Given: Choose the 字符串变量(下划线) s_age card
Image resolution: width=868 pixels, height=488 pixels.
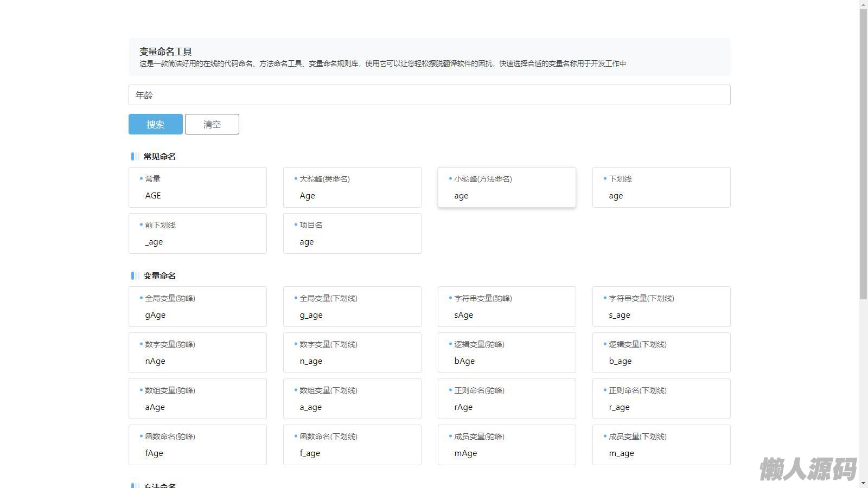Looking at the screenshot, I should [661, 307].
